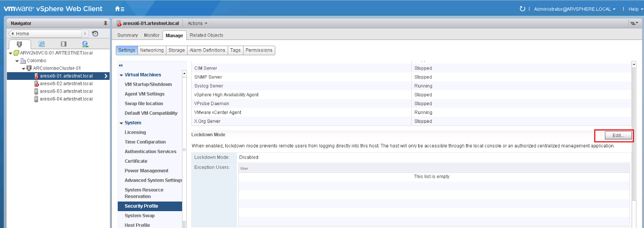
Task: Select Security Profile in settings list
Action: coord(150,206)
